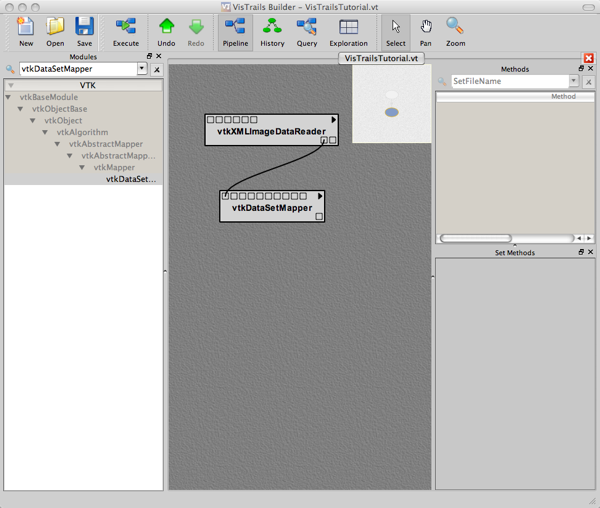Open vtkDataSetMapper module options triangle
Image resolution: width=600 pixels, height=508 pixels.
320,196
